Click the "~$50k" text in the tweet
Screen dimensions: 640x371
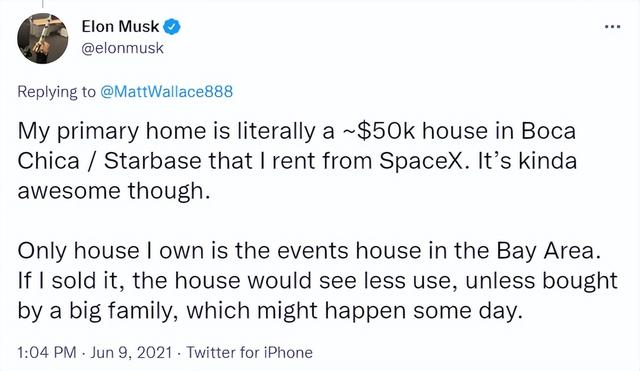378,131
